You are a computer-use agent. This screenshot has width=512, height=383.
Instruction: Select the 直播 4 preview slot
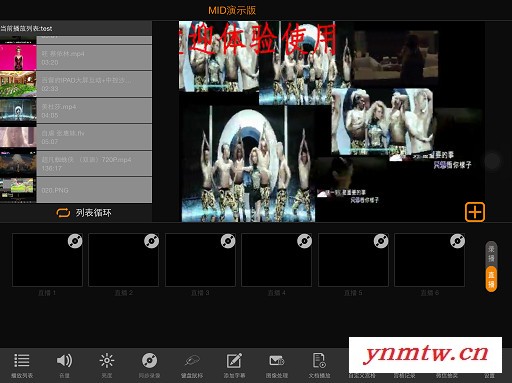(277, 260)
